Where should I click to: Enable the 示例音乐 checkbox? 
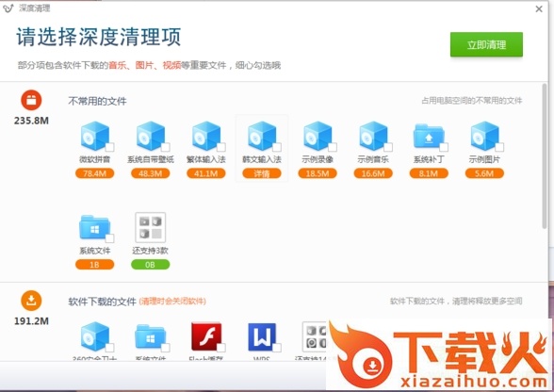tap(388, 147)
